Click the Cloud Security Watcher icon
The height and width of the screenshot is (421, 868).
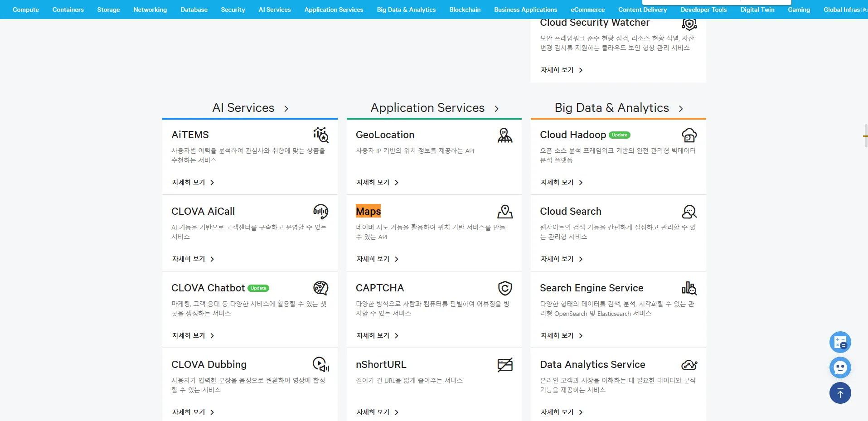pyautogui.click(x=689, y=24)
